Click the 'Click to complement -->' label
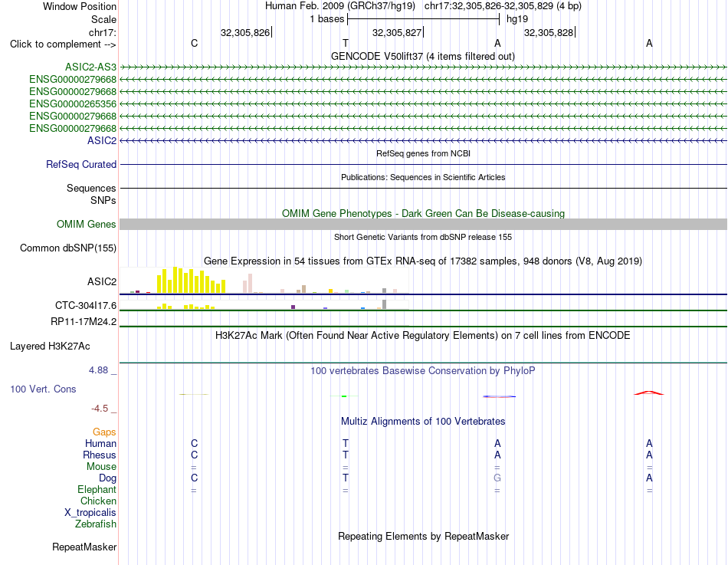Viewport: 728px width, 565px height. (x=63, y=44)
